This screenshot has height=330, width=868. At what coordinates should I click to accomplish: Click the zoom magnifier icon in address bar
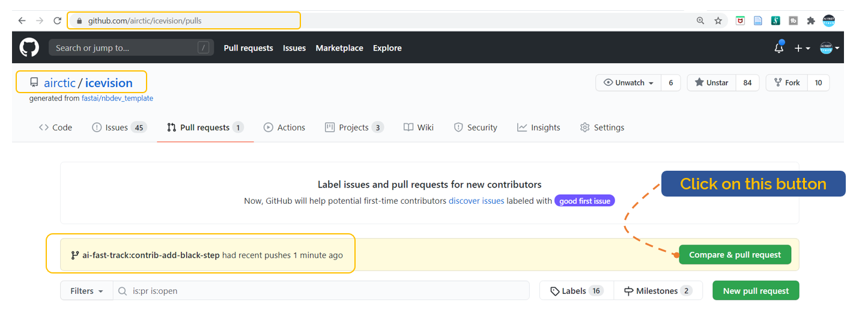[700, 20]
